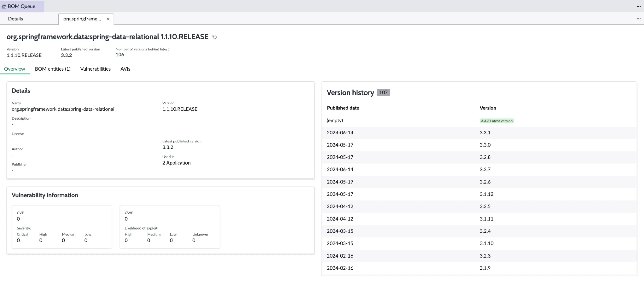Select the version 3.3.1 row value
The image size is (644, 281).
[x=485, y=133]
